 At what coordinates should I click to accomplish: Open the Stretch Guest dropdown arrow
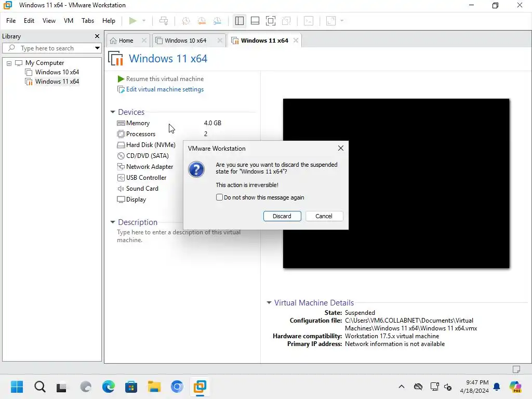pyautogui.click(x=342, y=21)
